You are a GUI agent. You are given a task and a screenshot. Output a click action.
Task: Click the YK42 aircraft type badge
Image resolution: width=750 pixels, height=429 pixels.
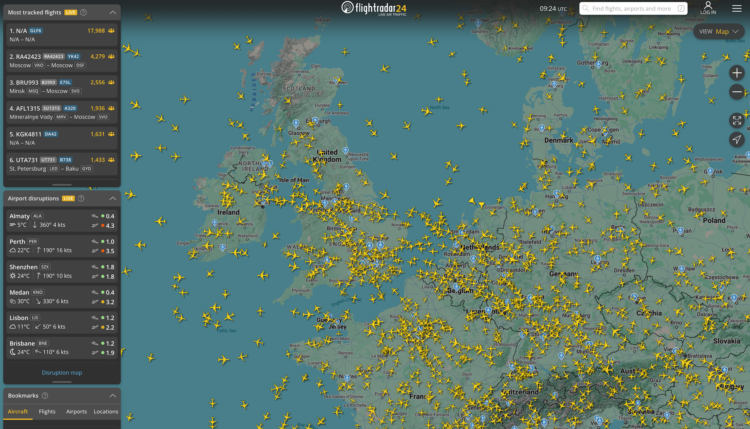[x=73, y=56]
